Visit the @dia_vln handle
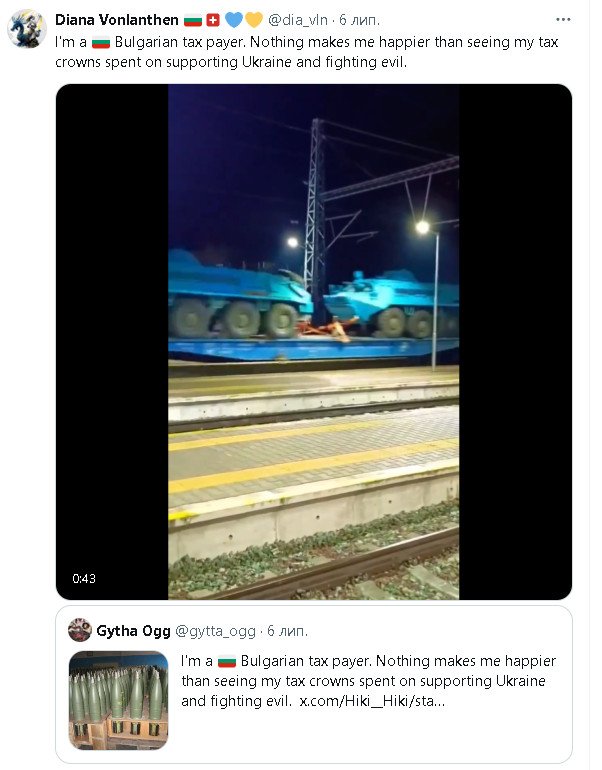 click(x=299, y=20)
